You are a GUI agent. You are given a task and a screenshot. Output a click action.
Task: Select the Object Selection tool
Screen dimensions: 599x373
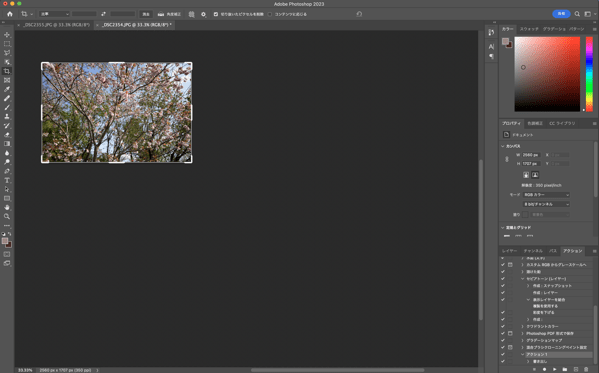click(7, 62)
